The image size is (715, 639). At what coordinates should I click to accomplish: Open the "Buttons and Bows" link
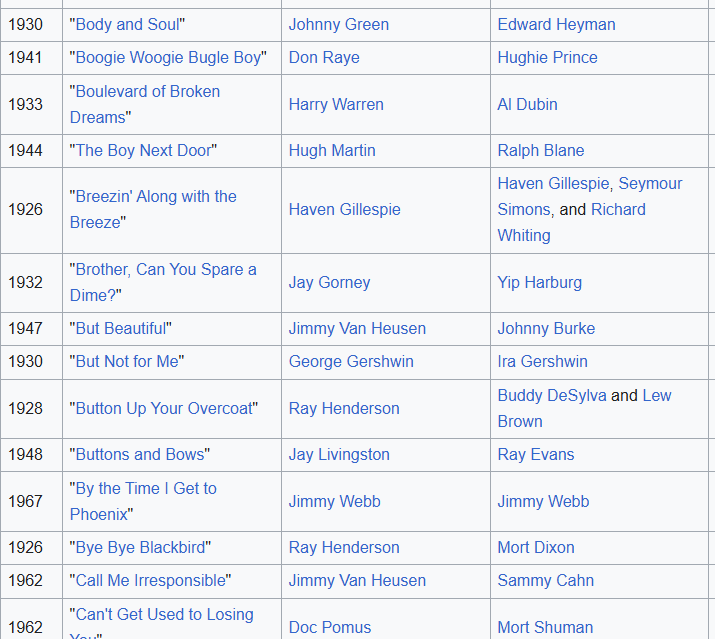coord(140,454)
